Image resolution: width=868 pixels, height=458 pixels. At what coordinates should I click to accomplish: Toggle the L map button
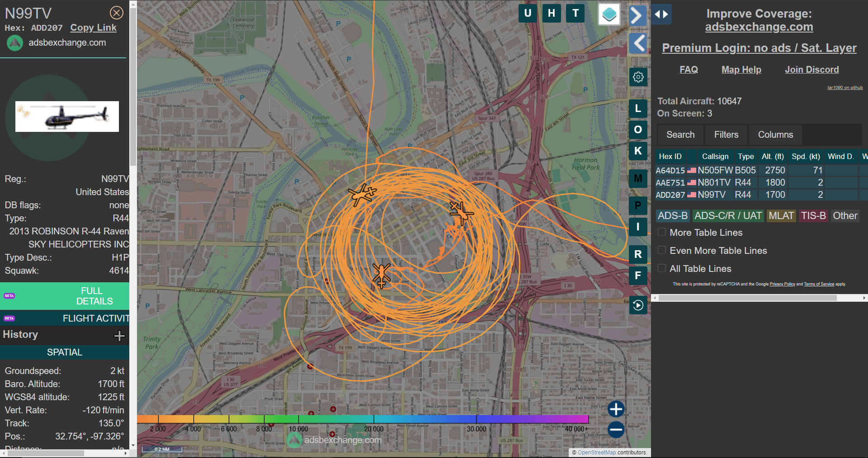coord(638,108)
